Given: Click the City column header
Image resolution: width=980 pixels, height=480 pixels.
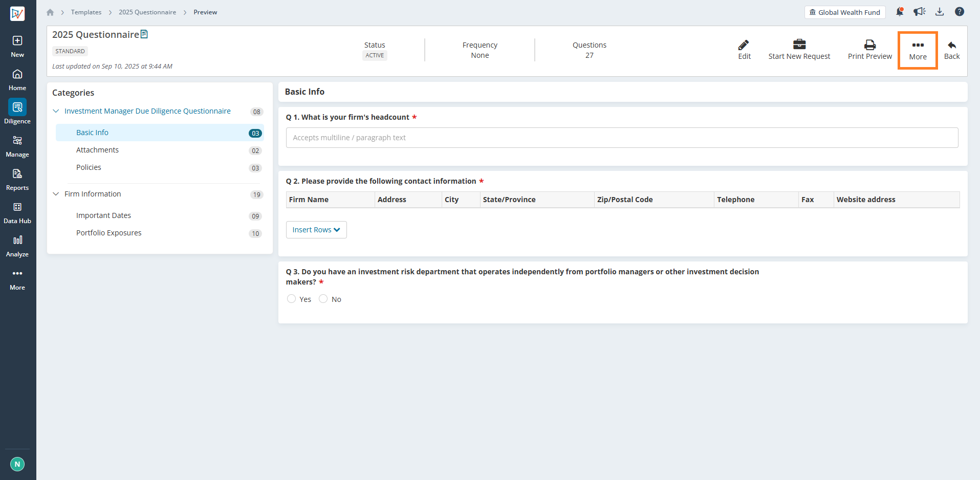Looking at the screenshot, I should (461, 200).
